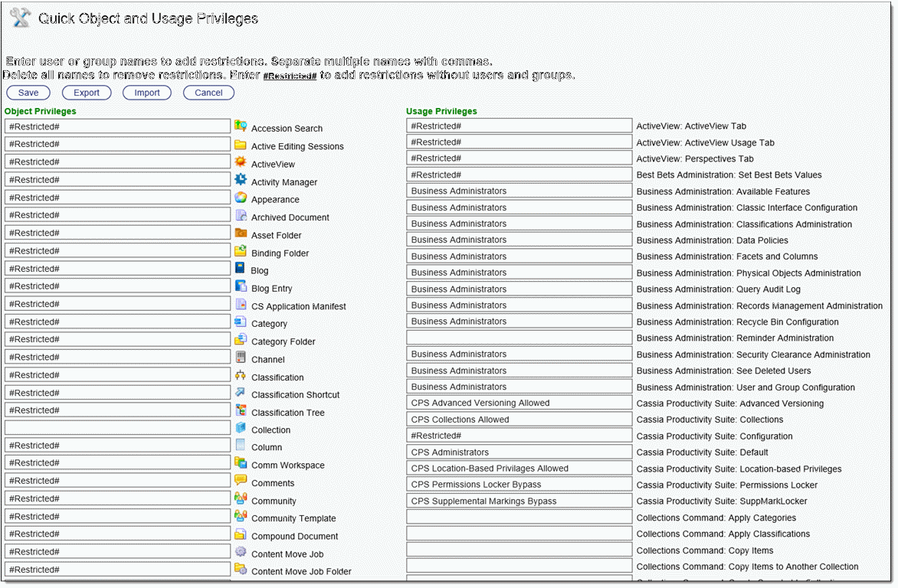Click the Appearance icon
The height and width of the screenshot is (588, 898).
tap(241, 198)
